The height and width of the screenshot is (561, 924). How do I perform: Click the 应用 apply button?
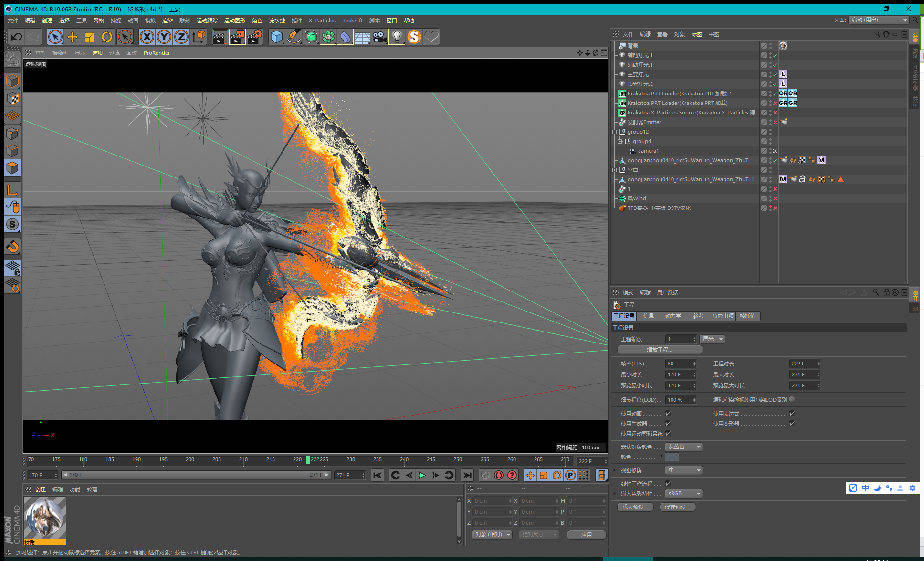pyautogui.click(x=587, y=535)
